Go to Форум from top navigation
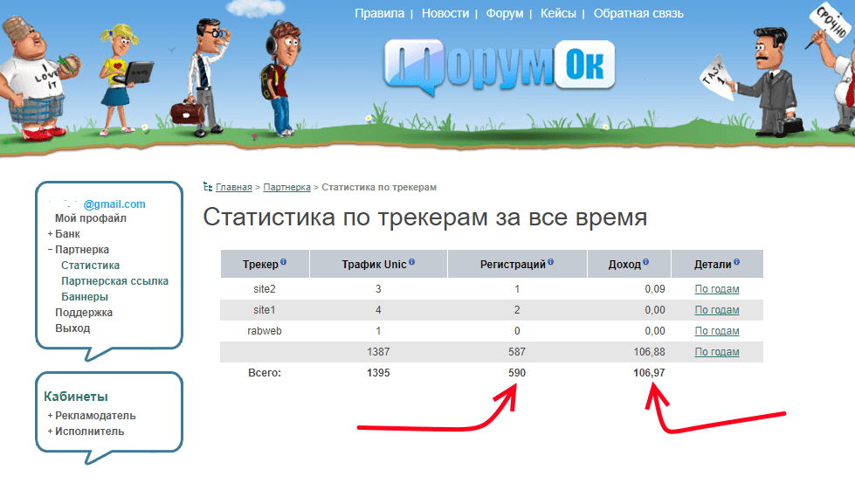Image resolution: width=855 pixels, height=504 pixels. pos(504,13)
